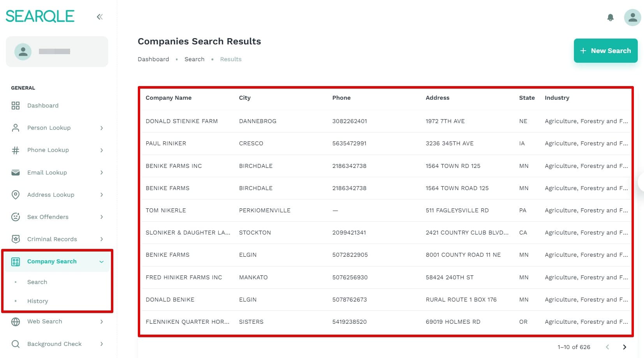Viewport: 644px width, 358px height.
Task: Open Dashboard in sidebar menu
Action: click(43, 106)
